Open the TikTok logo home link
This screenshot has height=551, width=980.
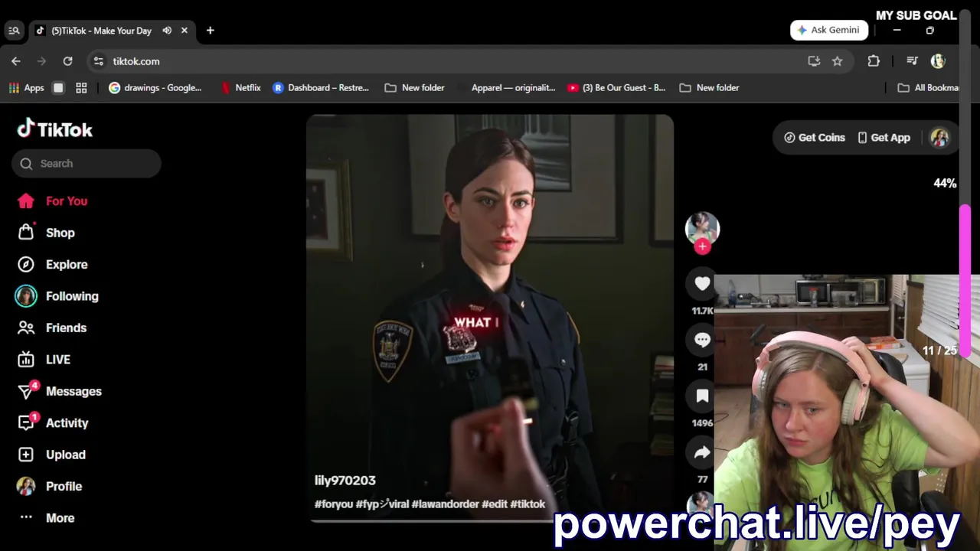[x=55, y=129]
